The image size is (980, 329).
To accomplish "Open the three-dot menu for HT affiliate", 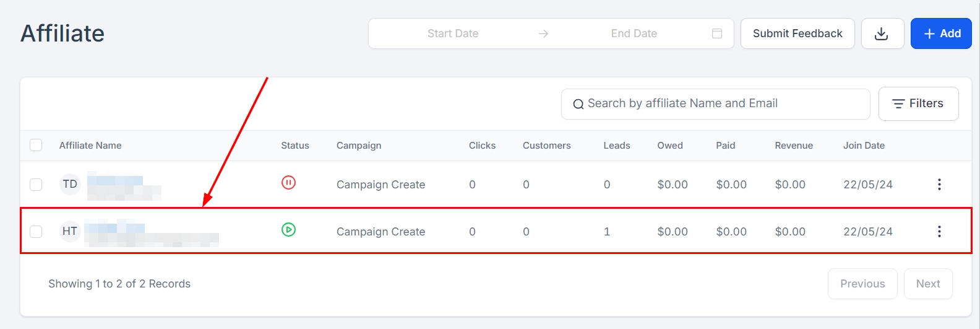I will [x=939, y=231].
